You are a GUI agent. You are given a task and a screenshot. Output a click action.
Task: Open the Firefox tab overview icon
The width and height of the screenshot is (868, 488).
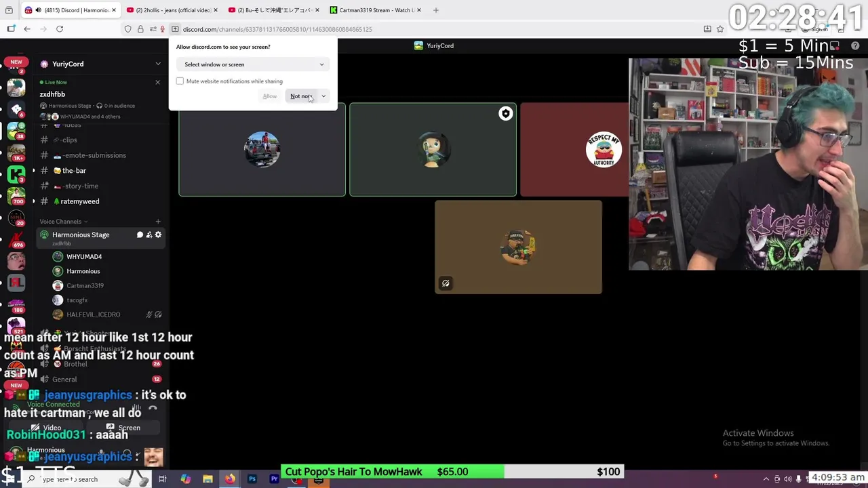click(9, 10)
